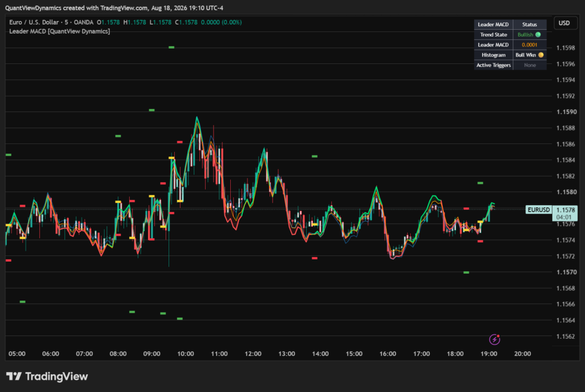This screenshot has width=585, height=392.
Task: Click the Leader MACD value 0.0001
Action: point(530,45)
